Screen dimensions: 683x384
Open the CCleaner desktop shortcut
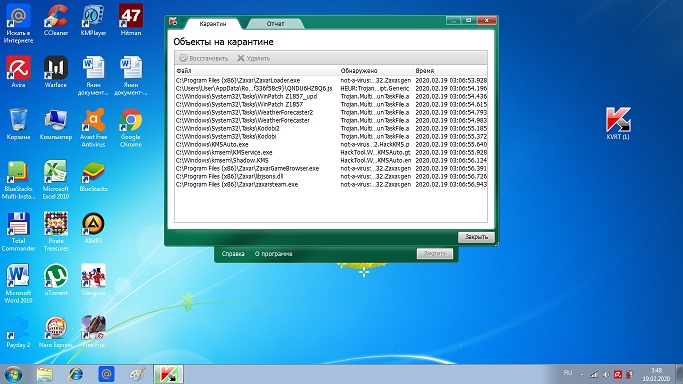point(56,20)
